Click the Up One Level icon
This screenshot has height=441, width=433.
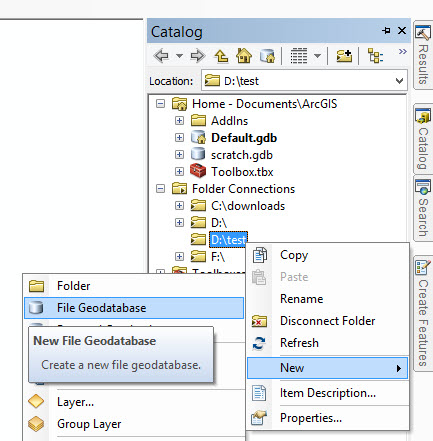221,56
